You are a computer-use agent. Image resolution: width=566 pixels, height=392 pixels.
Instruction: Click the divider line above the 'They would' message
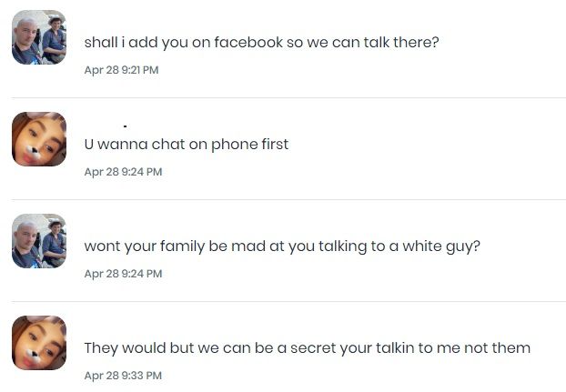288,301
